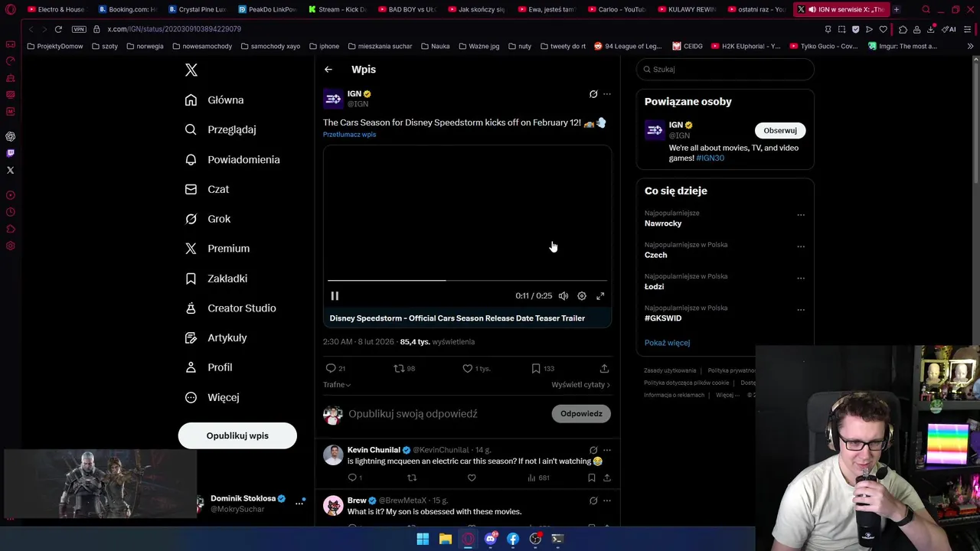This screenshot has width=980, height=551.
Task: Reload the page in the browser
Action: pyautogui.click(x=58, y=29)
